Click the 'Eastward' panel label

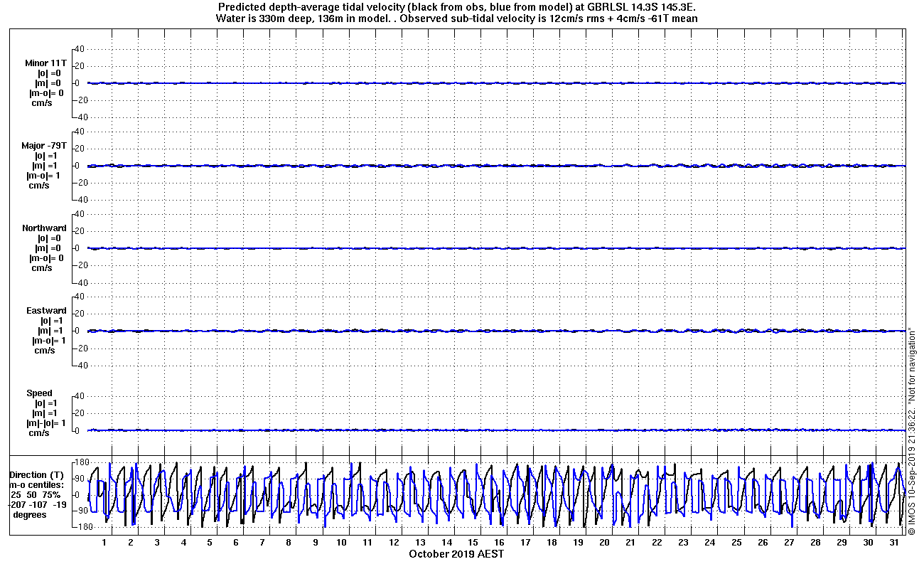pyautogui.click(x=46, y=311)
